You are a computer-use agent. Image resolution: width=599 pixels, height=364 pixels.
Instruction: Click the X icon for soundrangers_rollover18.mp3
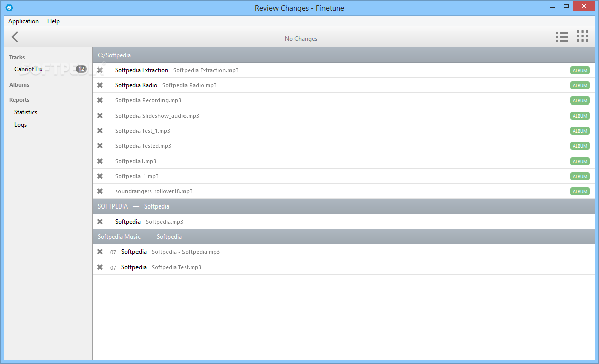[x=100, y=191]
